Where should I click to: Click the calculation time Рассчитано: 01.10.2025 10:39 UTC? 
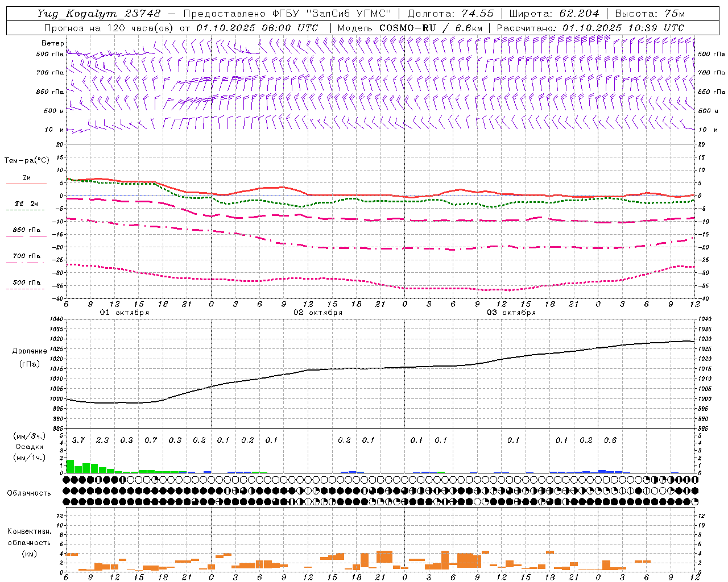[590, 28]
